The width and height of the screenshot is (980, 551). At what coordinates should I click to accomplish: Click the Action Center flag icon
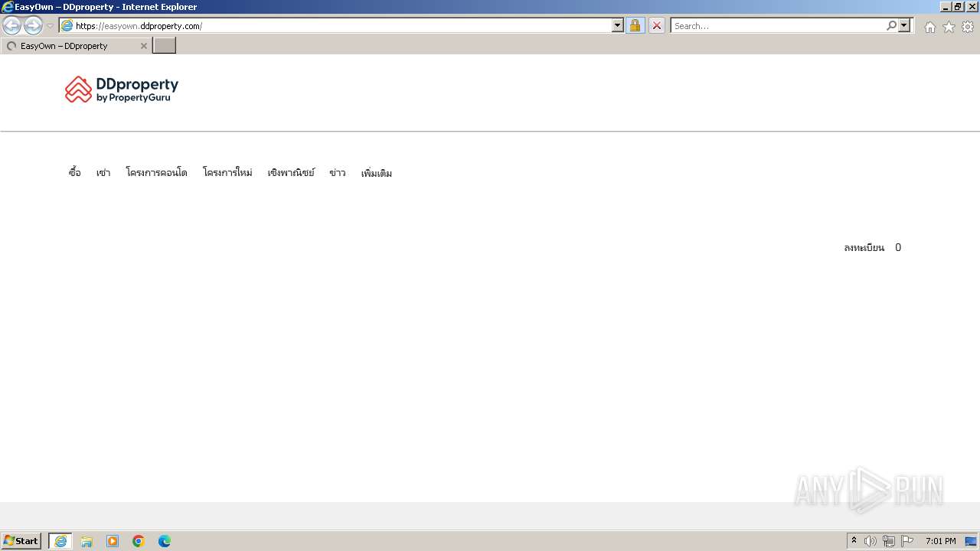907,541
